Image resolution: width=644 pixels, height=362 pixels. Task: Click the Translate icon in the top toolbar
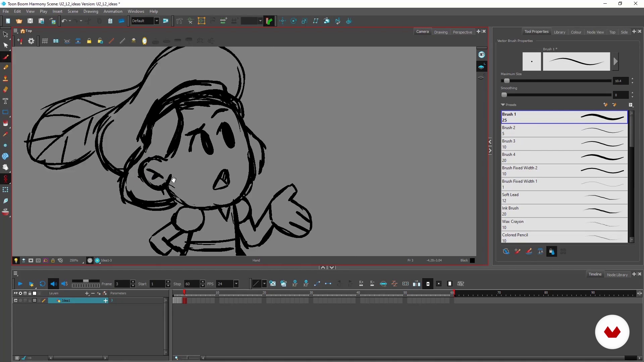tap(282, 21)
